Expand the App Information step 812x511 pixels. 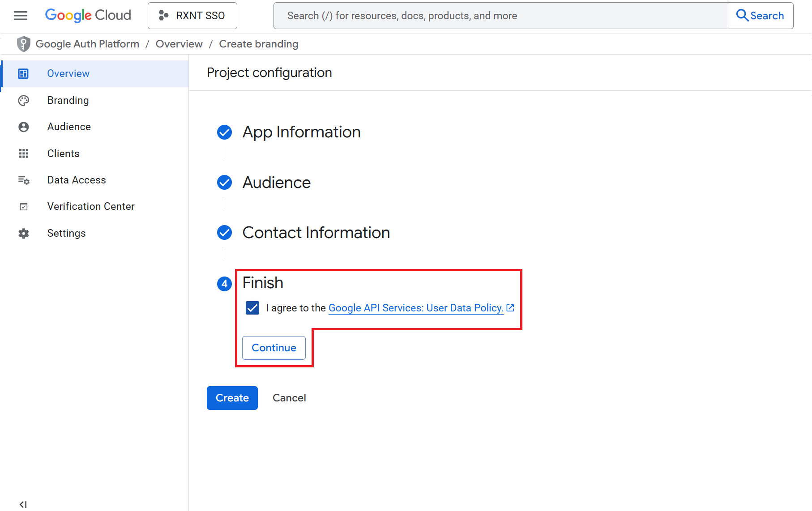pos(301,132)
